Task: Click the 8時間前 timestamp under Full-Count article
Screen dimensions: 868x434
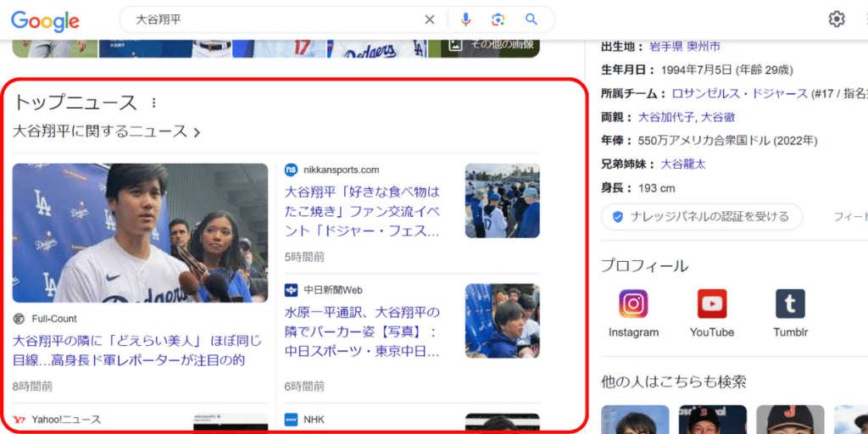Action: pyautogui.click(x=32, y=387)
